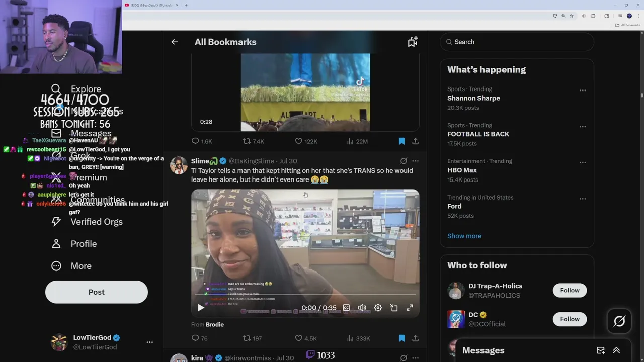Open more options on the kira post
Viewport: 644px width, 362px height.
coord(415,358)
